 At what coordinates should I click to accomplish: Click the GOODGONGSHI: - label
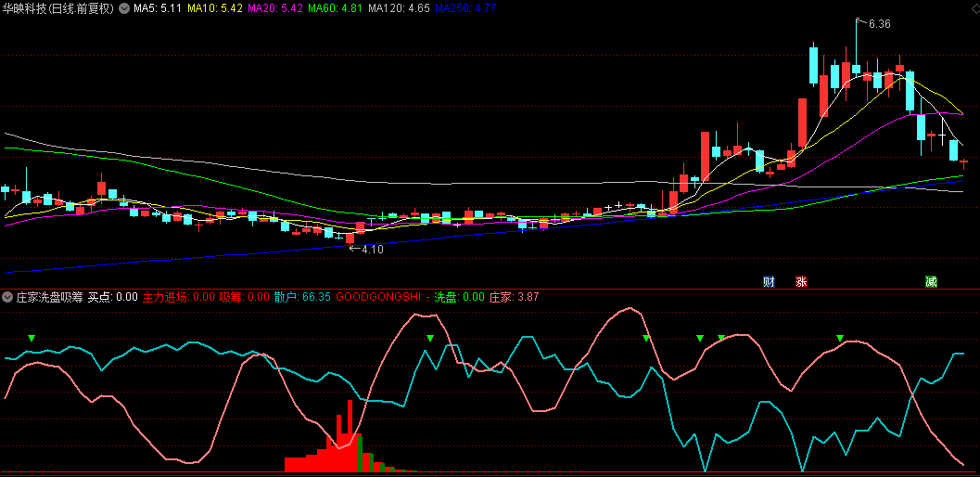[383, 297]
